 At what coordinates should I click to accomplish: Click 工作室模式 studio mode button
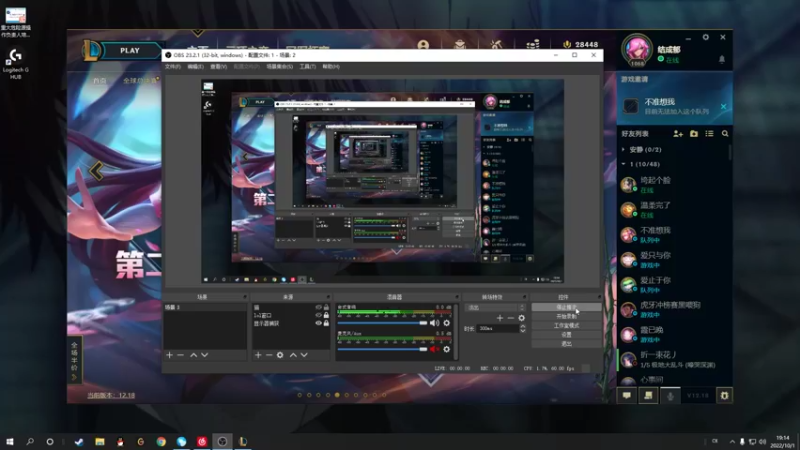(566, 326)
